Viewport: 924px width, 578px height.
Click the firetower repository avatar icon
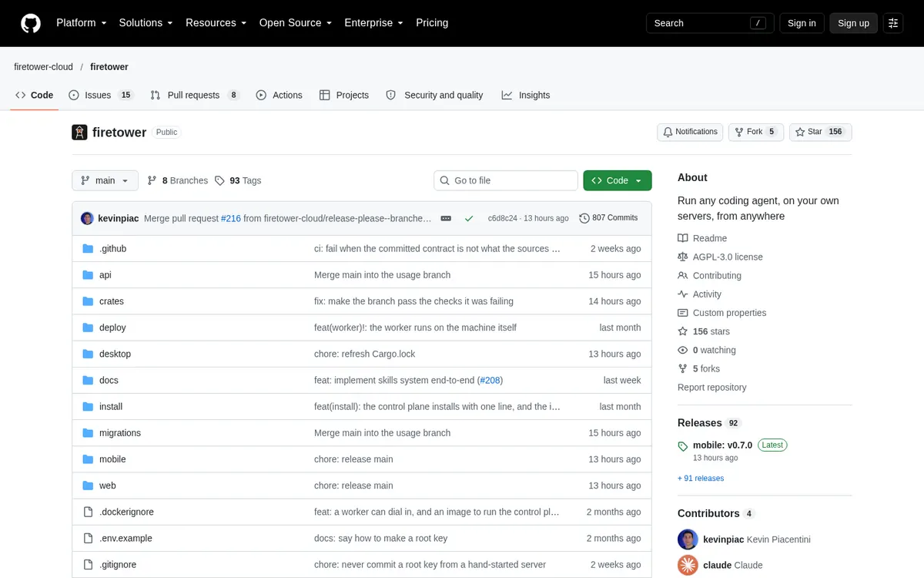click(x=79, y=133)
